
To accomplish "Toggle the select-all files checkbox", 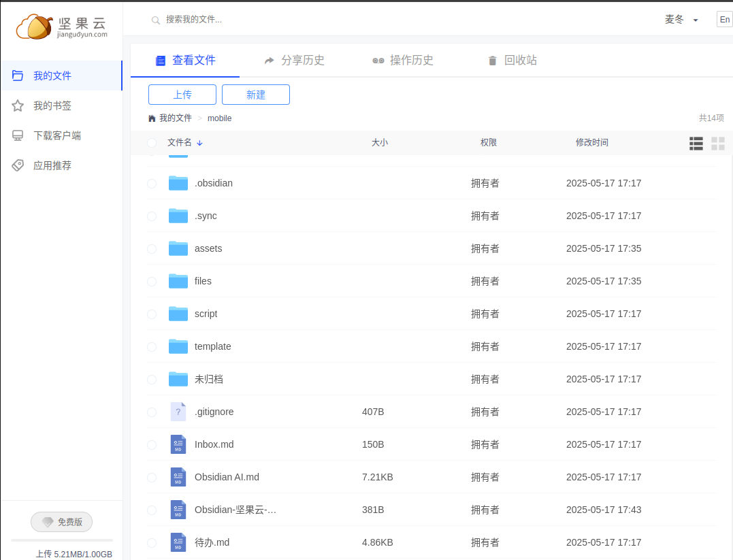I will [x=152, y=143].
